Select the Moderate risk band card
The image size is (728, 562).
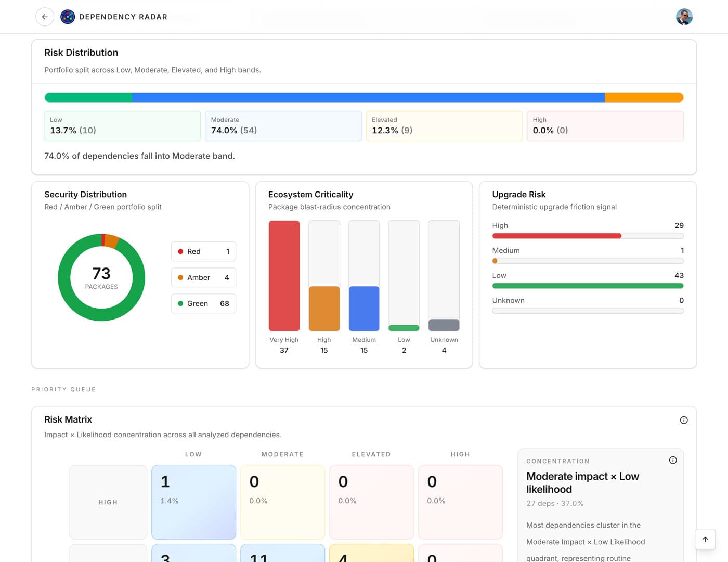point(283,126)
